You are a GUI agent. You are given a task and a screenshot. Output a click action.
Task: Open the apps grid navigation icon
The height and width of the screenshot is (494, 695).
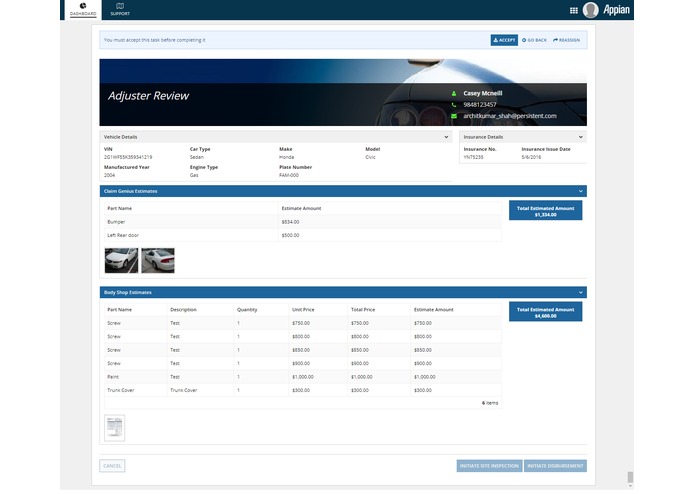pyautogui.click(x=574, y=10)
